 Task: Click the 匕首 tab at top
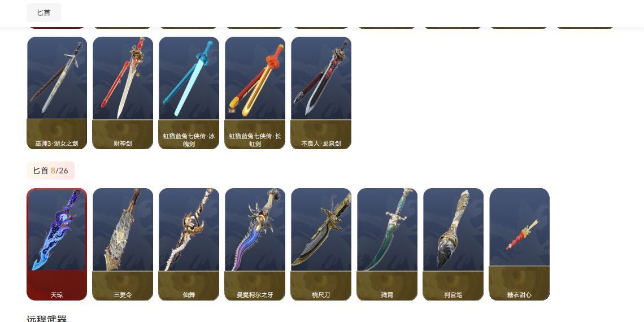[x=43, y=13]
